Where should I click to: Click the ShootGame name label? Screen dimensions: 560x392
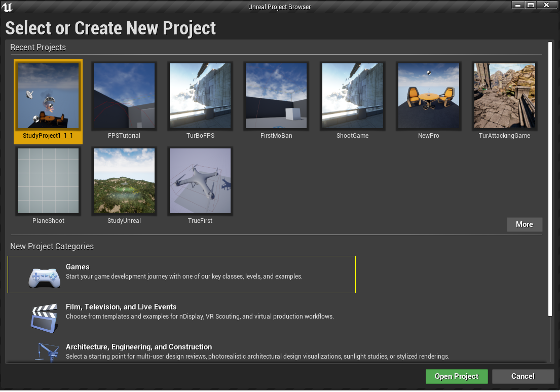pos(353,136)
